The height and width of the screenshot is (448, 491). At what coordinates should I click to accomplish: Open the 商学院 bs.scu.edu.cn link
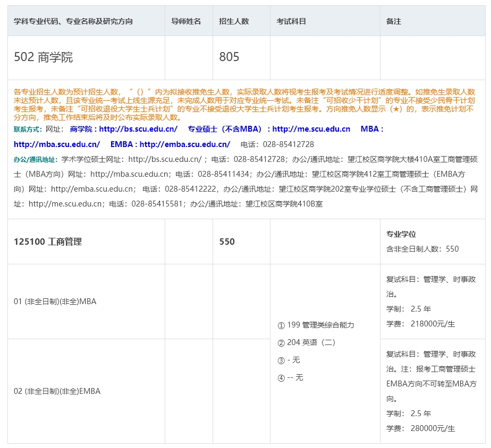pos(124,129)
